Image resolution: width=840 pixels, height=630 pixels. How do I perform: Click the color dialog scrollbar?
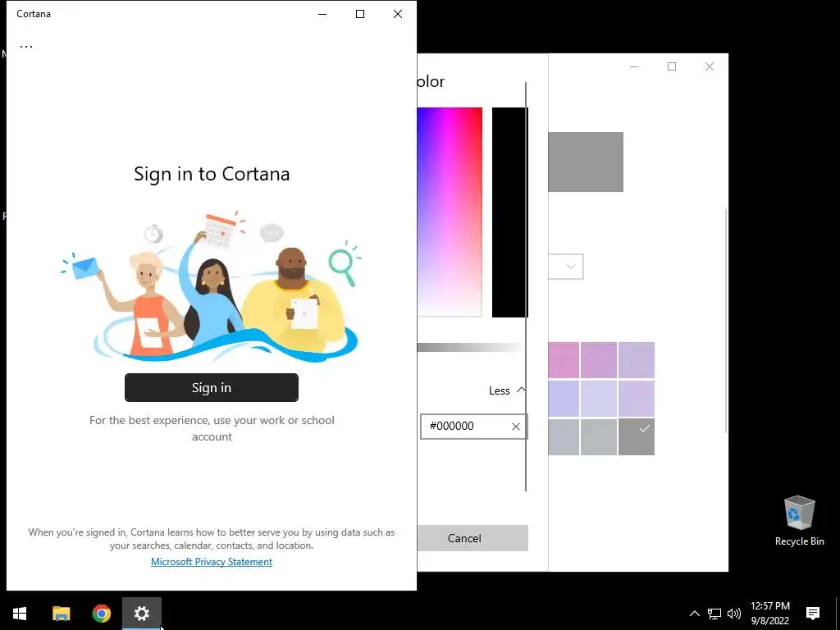(x=526, y=286)
